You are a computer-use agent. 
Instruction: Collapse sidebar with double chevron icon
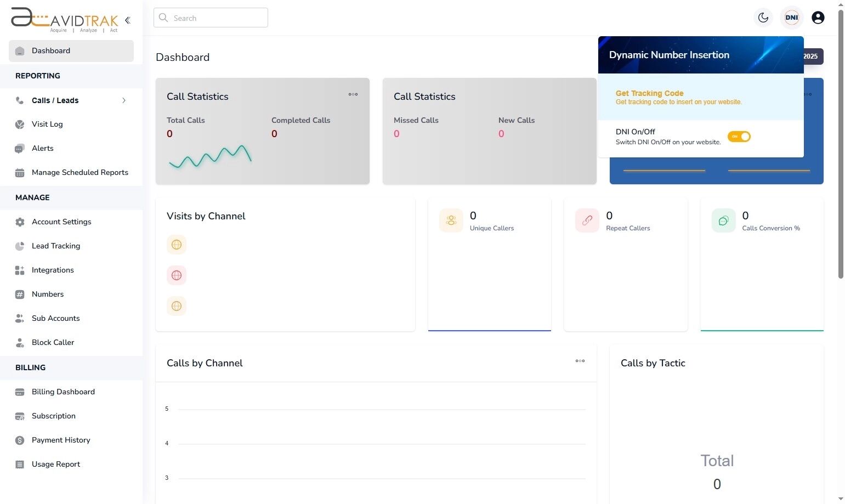[128, 20]
